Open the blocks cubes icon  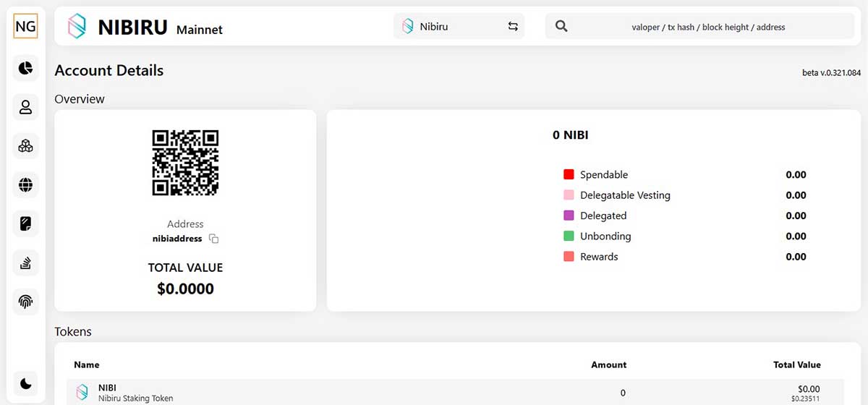(x=26, y=146)
